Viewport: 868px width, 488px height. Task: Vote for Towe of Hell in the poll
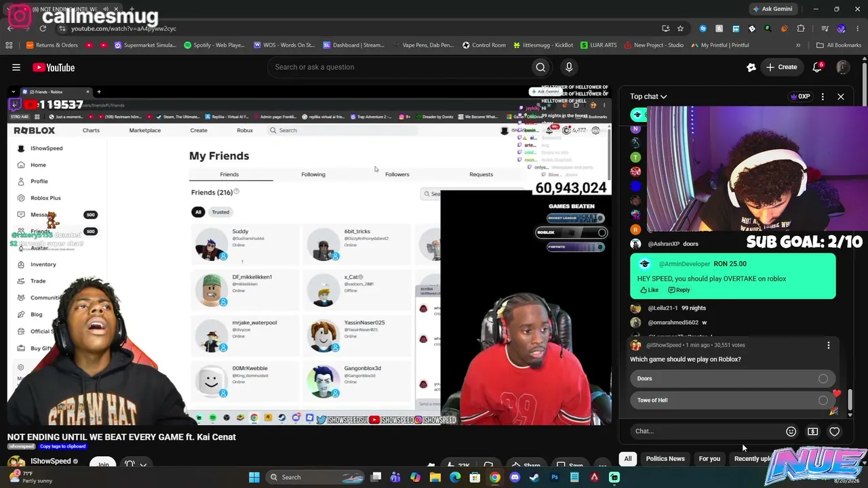pyautogui.click(x=732, y=401)
